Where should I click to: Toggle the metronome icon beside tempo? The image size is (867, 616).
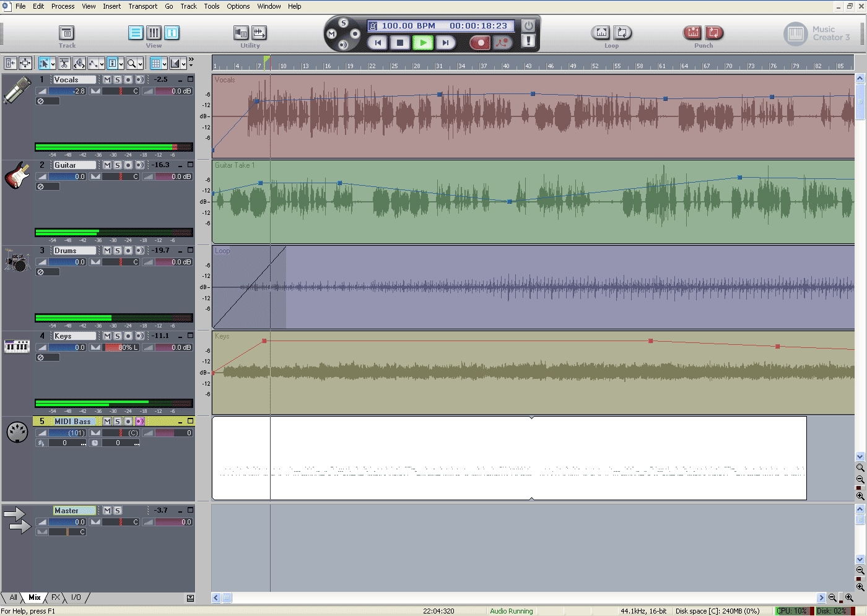(x=373, y=26)
